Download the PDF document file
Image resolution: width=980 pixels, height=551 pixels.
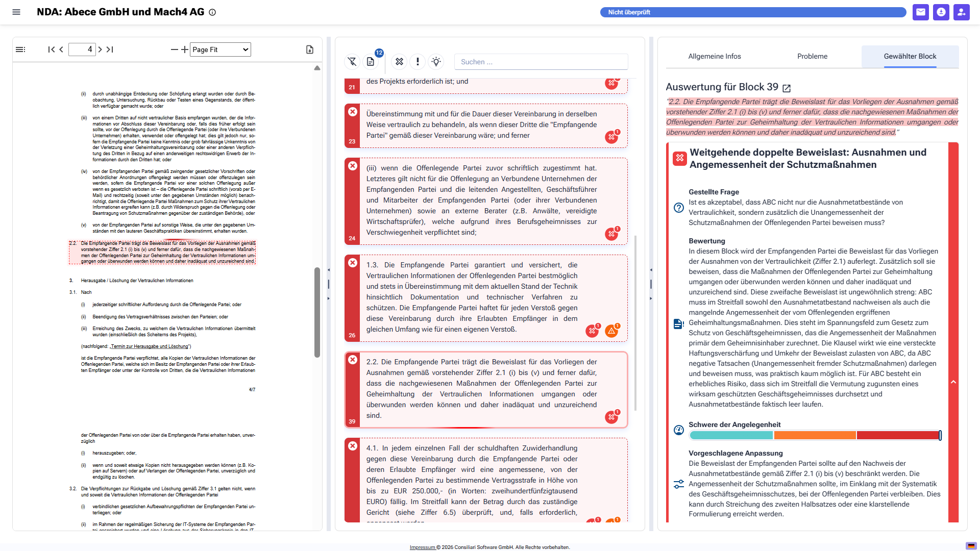coord(310,49)
